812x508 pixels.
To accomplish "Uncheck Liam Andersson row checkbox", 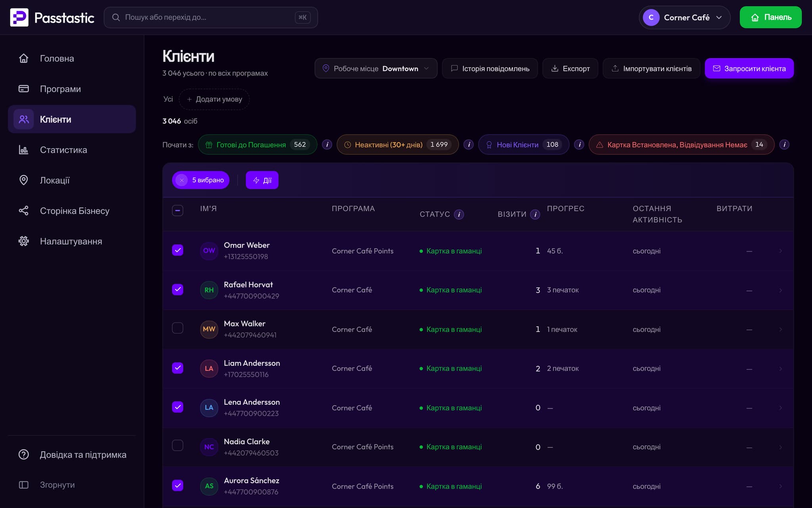I will click(x=178, y=368).
